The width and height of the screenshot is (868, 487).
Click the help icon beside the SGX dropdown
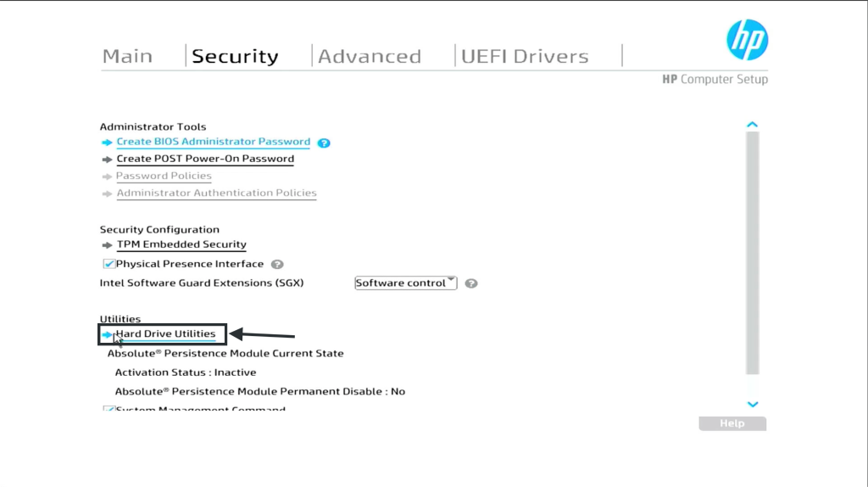pos(471,283)
